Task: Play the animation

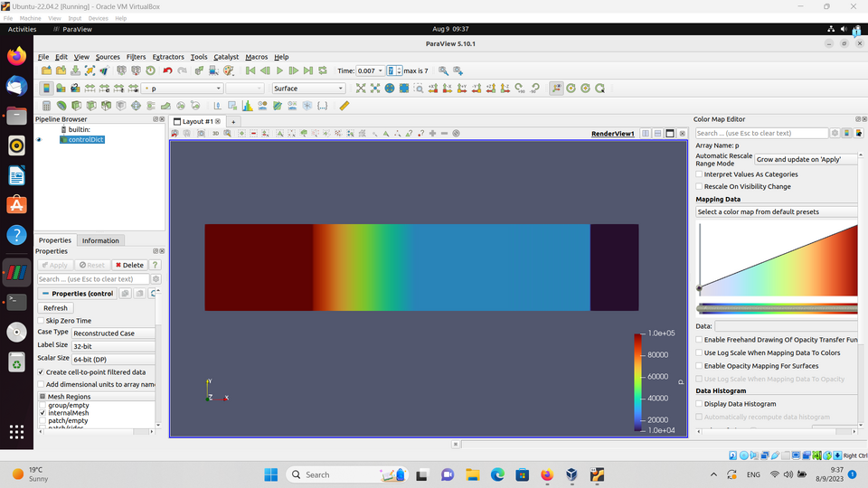Action: (x=279, y=70)
